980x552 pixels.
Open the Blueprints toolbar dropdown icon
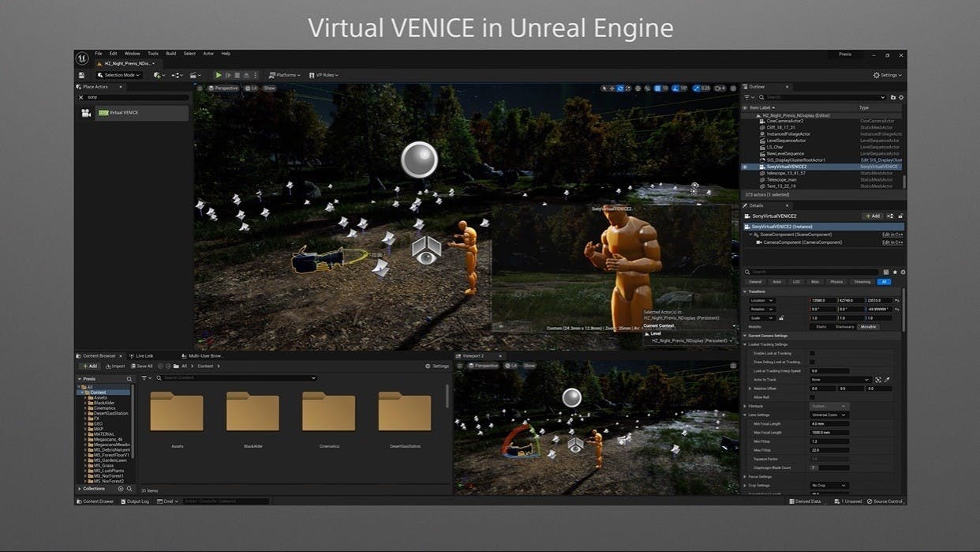(177, 75)
